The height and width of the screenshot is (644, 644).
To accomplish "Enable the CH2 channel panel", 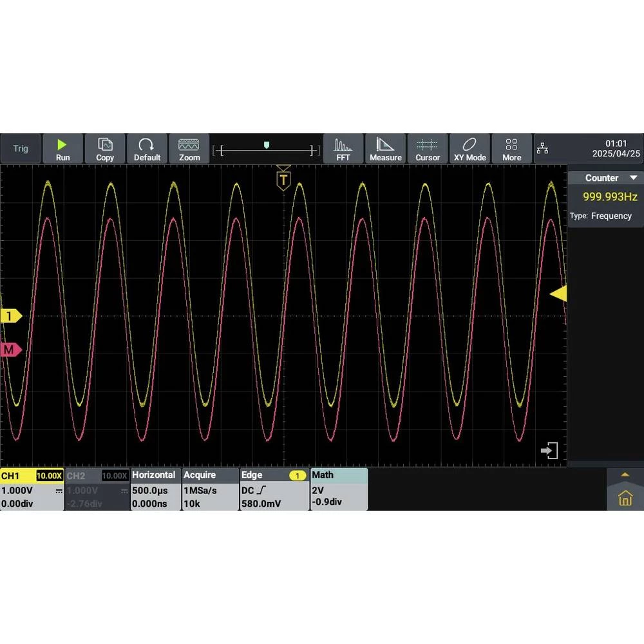I will (97, 489).
